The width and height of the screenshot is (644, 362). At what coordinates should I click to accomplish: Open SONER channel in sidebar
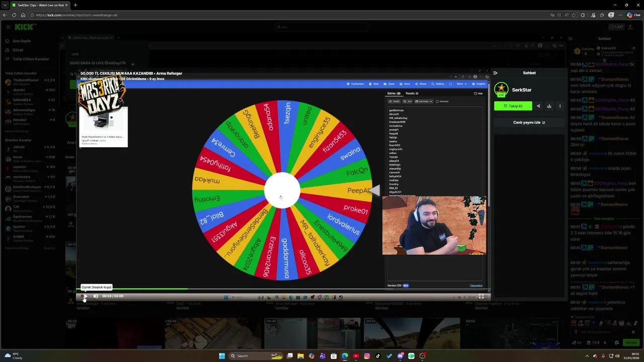pyautogui.click(x=31, y=238)
